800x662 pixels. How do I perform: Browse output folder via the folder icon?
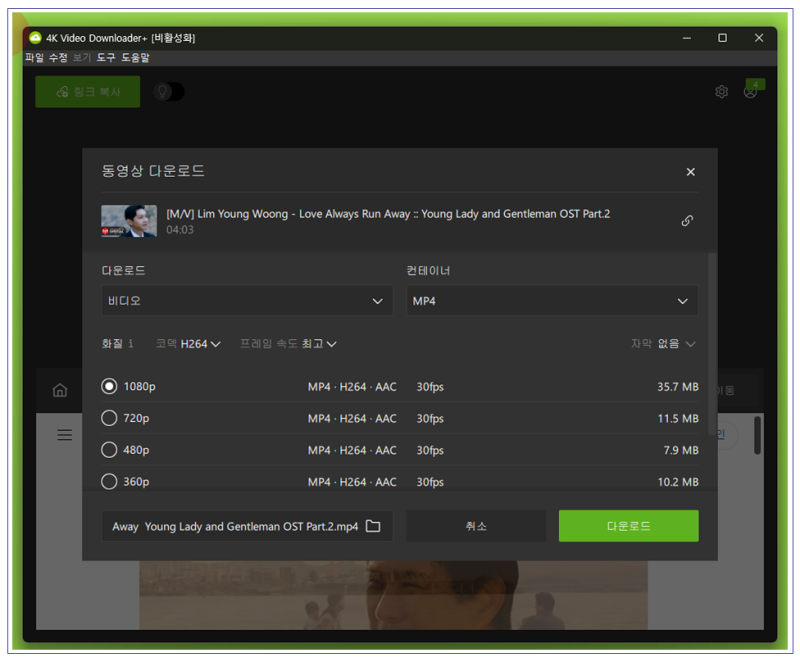click(x=373, y=526)
